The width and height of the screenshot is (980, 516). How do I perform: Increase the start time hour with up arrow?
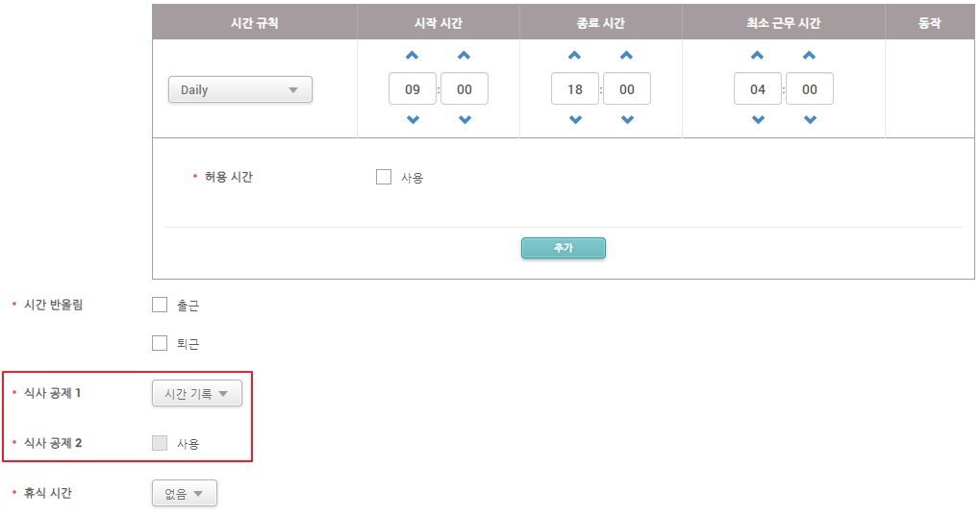point(413,56)
